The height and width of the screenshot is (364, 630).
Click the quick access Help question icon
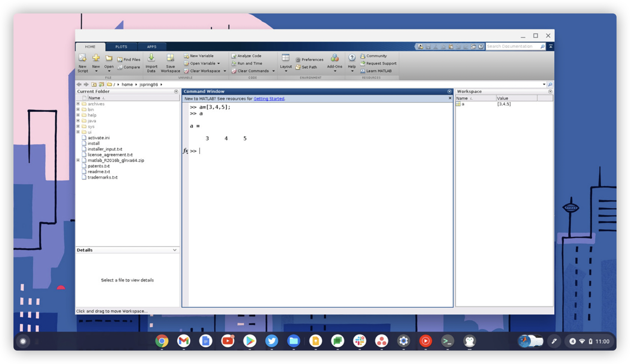click(x=481, y=47)
